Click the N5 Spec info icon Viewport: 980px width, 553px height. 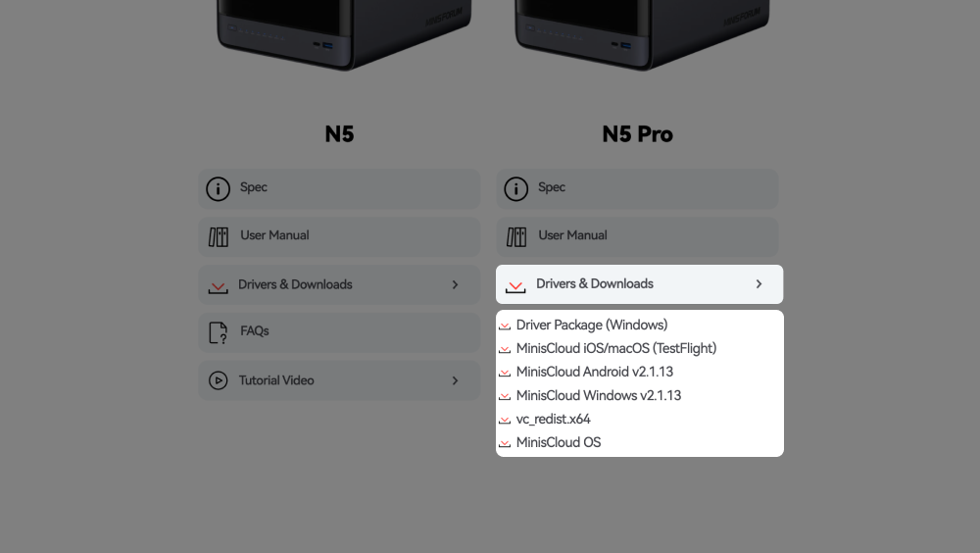[x=218, y=189]
